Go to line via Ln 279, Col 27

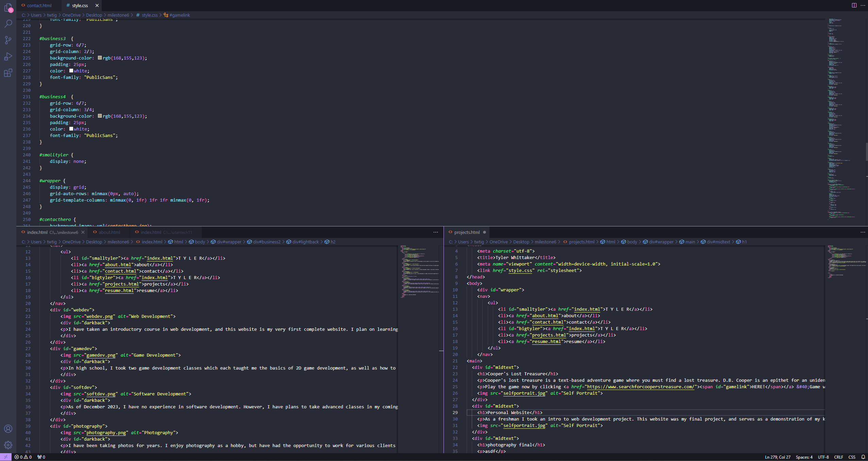[x=778, y=457]
